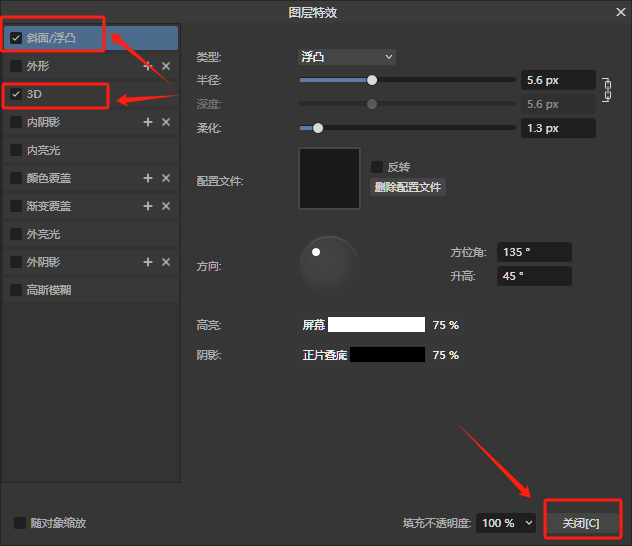Click the 方向 light direction sphere
This screenshot has height=546, width=632.
[329, 266]
